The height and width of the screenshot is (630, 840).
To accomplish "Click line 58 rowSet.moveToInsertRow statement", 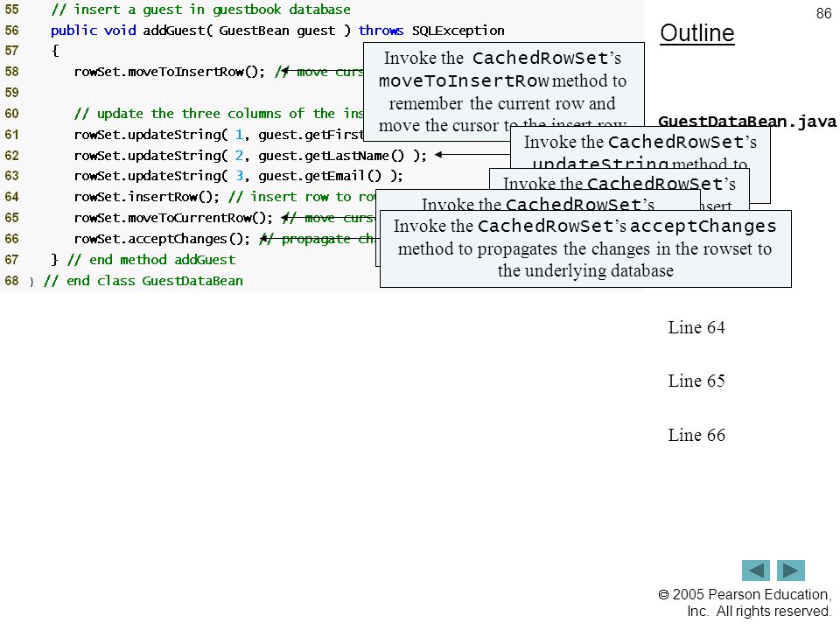I will point(169,72).
